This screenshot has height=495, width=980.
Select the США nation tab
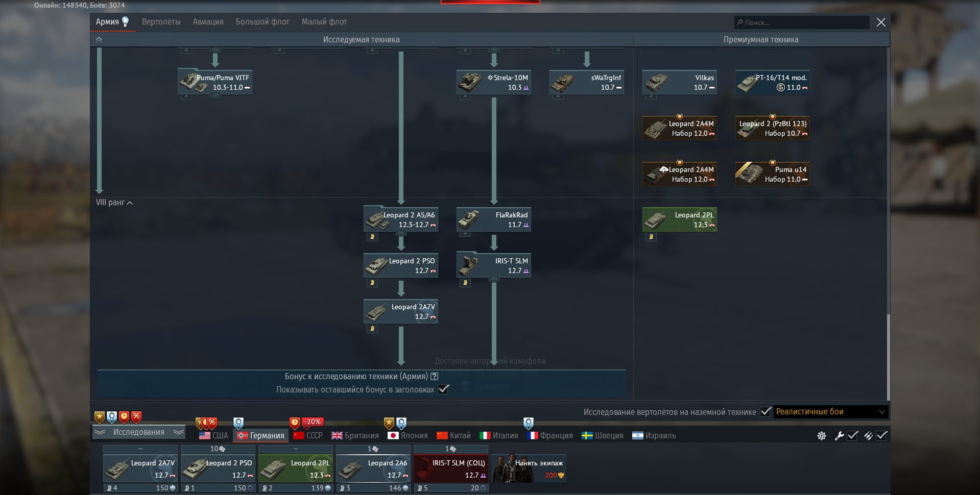coord(213,436)
